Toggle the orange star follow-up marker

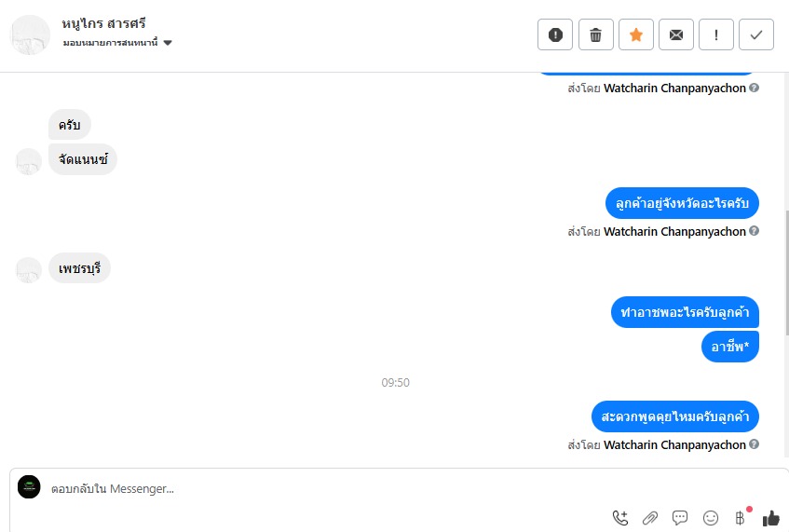[x=636, y=34]
